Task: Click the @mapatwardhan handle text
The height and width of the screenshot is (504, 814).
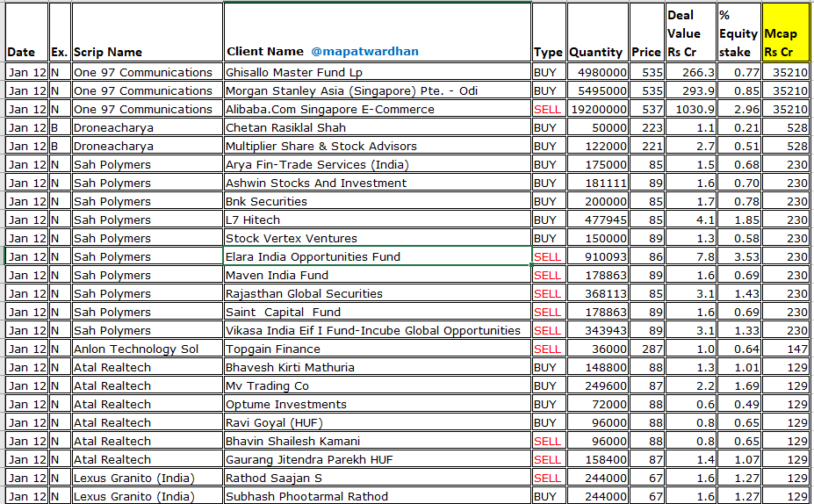Action: click(364, 52)
